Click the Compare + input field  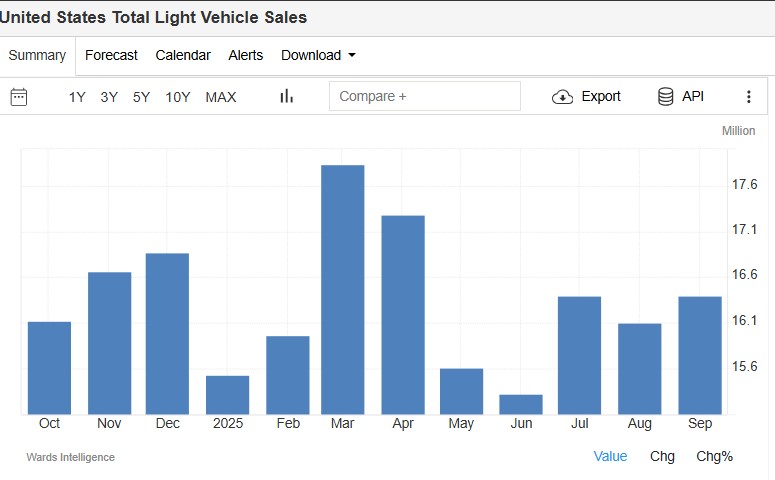point(425,97)
